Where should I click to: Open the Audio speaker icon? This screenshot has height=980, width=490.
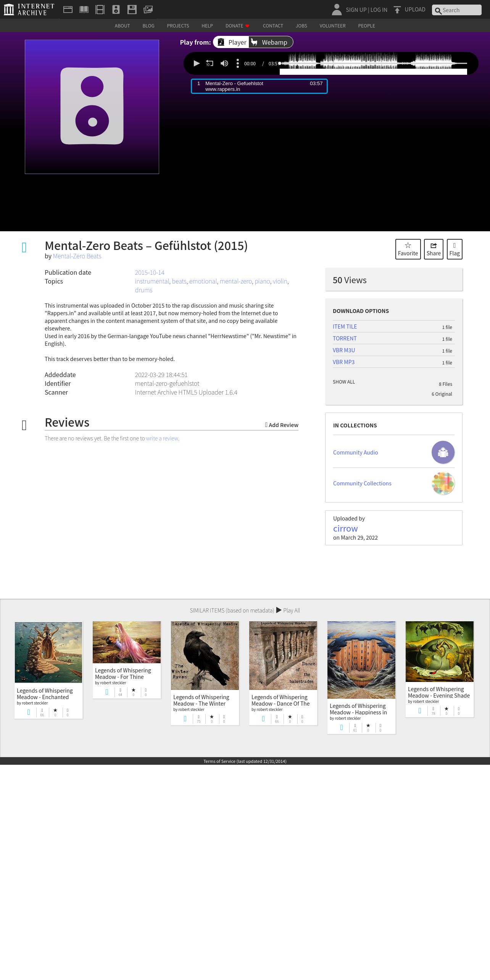[116, 10]
